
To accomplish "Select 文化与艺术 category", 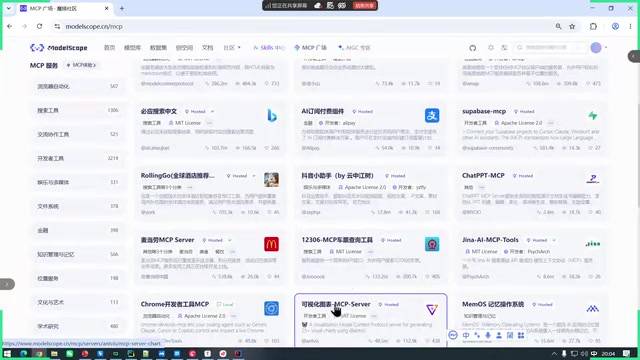I will (x=78, y=302).
